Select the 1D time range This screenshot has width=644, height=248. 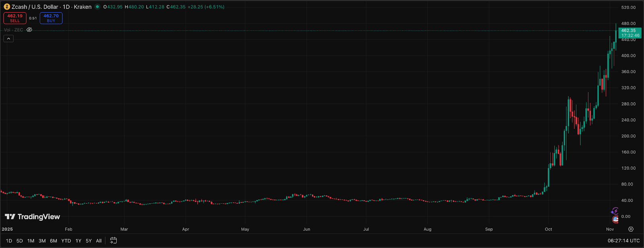pos(9,241)
